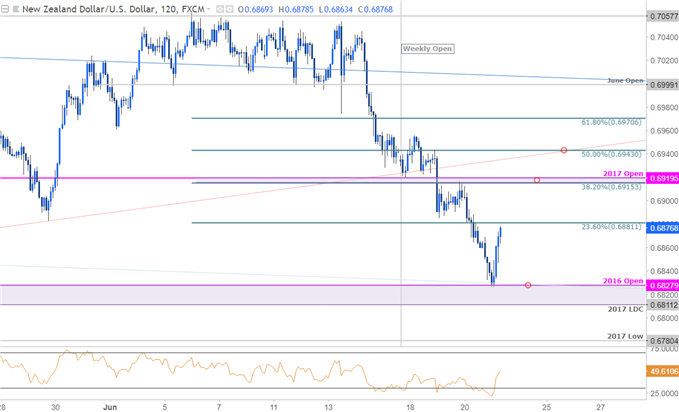This screenshot has width=679, height=412.
Task: Click the 0.69000 price axis tick
Action: [x=664, y=201]
